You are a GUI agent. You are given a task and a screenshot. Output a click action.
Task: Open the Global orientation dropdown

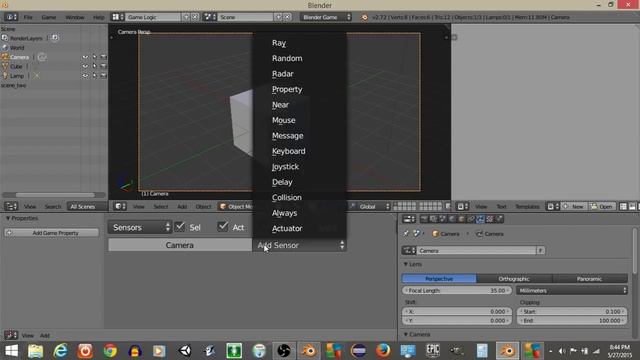coord(373,207)
